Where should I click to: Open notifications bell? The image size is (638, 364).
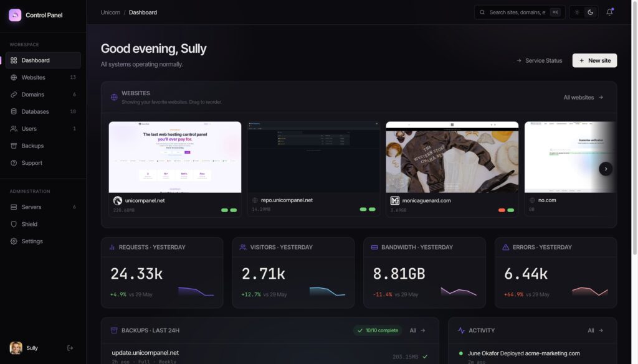point(609,12)
